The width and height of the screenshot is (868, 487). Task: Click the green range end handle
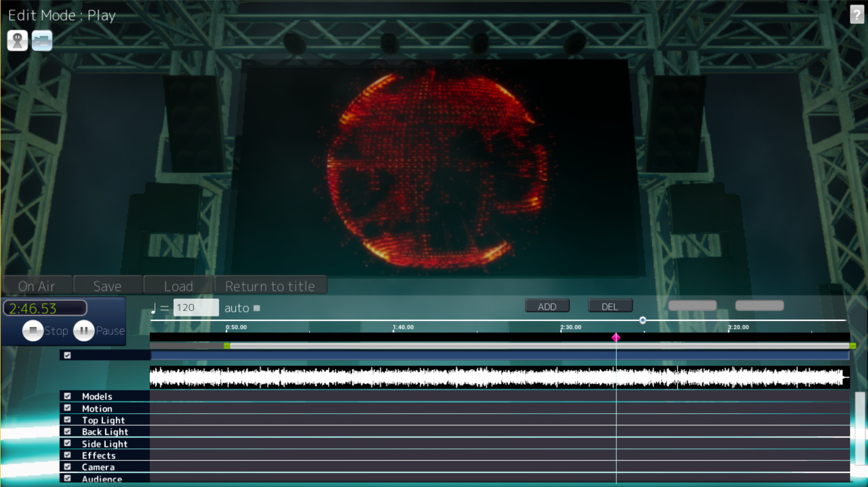pos(852,346)
